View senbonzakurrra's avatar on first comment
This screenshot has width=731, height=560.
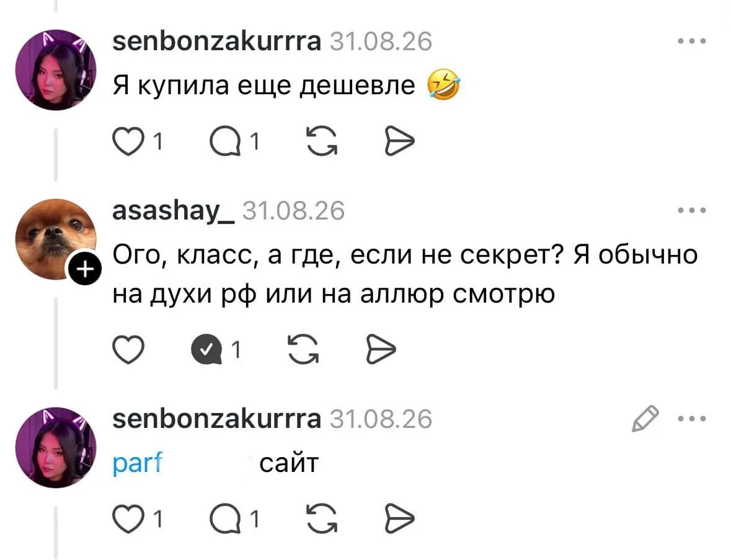tap(56, 70)
